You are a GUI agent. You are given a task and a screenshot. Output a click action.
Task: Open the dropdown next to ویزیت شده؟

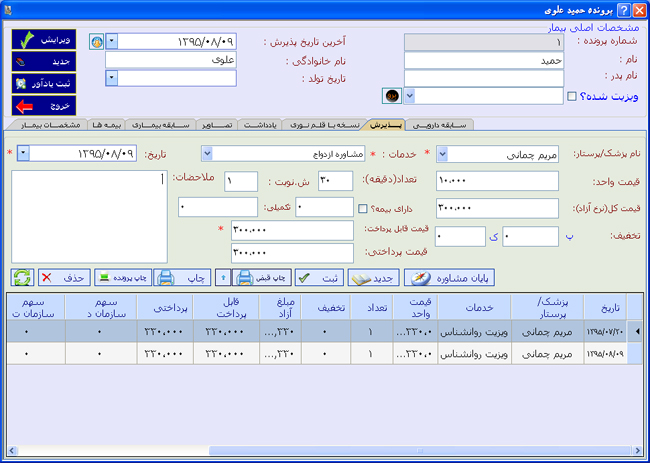410,96
